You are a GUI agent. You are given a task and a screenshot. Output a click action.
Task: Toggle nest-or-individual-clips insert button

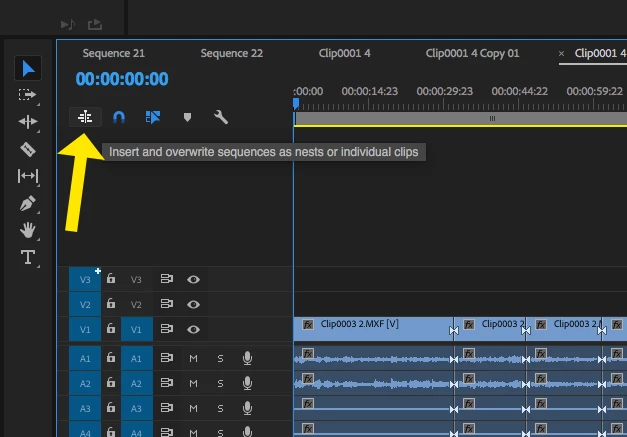click(85, 117)
